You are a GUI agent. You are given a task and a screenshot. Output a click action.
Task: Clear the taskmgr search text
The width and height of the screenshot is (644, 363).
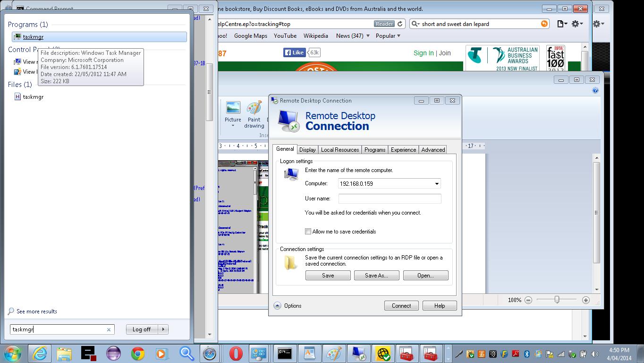(x=109, y=329)
